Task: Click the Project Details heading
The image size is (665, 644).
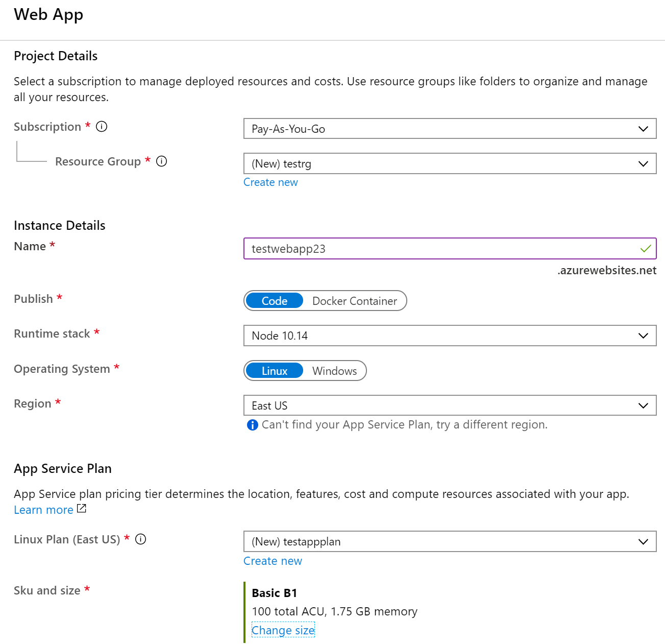Action: [56, 56]
